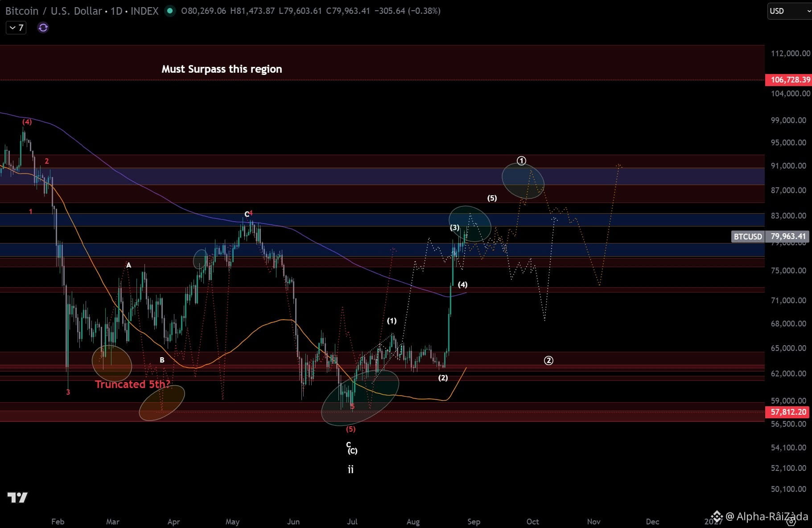Click the 95,000.00 price axis label
The image size is (812, 528).
click(788, 143)
